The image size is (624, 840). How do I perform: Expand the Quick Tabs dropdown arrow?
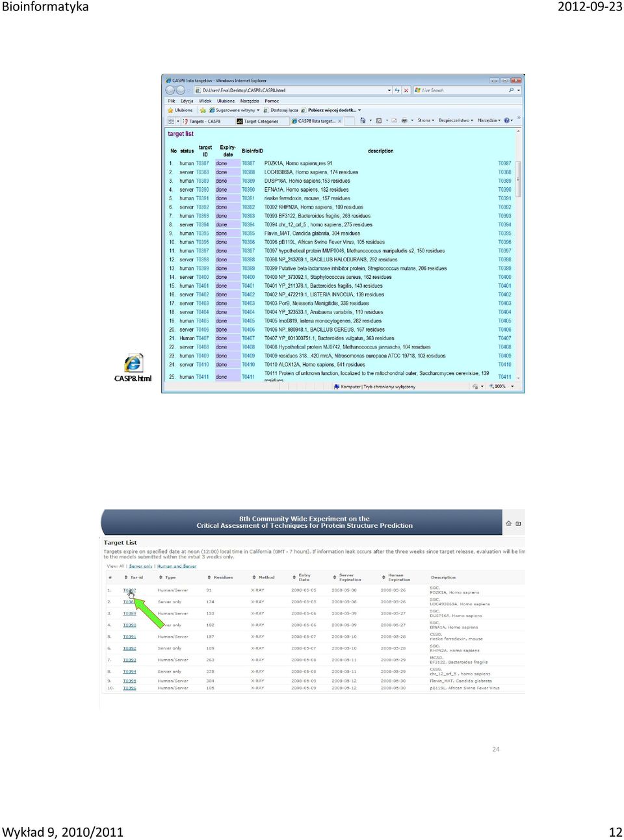pos(178,121)
